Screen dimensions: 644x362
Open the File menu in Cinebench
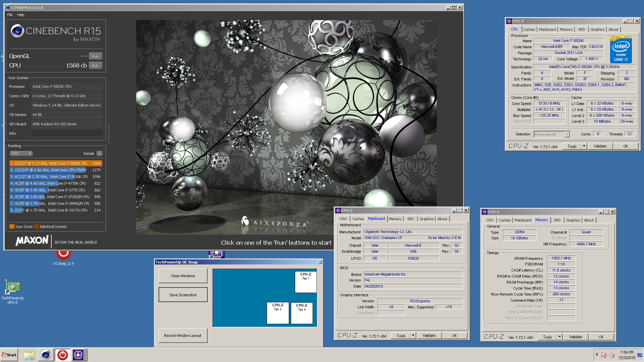click(x=10, y=15)
